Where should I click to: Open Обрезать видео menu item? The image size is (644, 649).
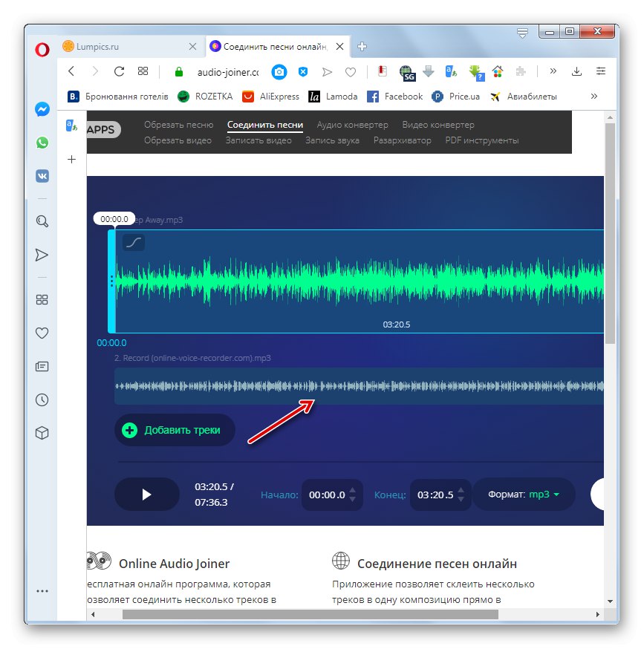178,140
